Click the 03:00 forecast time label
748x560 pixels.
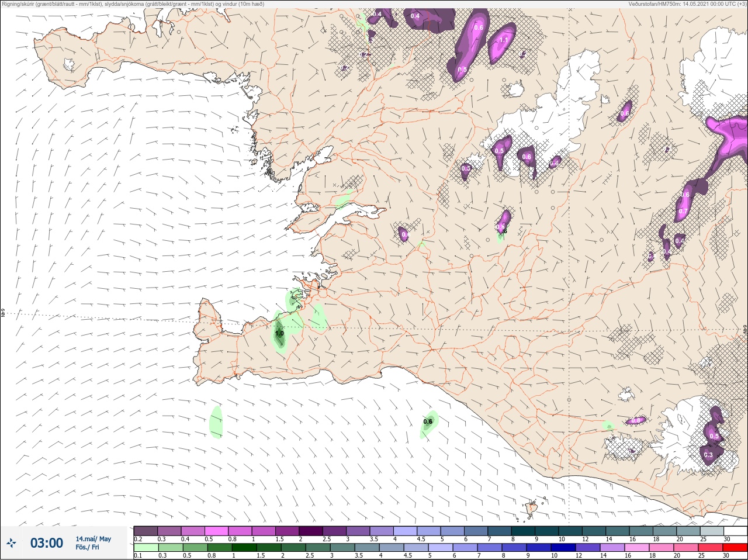[x=47, y=543]
